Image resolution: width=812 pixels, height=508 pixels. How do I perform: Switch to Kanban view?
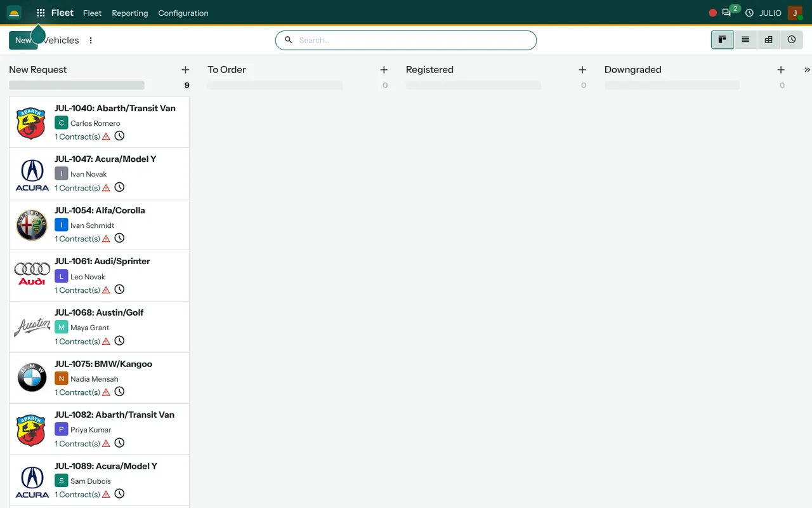click(x=722, y=40)
